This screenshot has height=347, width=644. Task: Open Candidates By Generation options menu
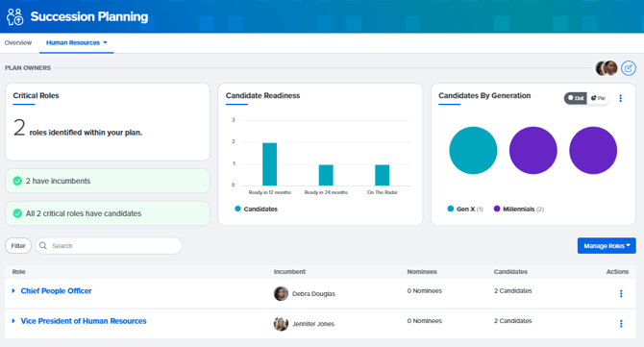point(621,98)
